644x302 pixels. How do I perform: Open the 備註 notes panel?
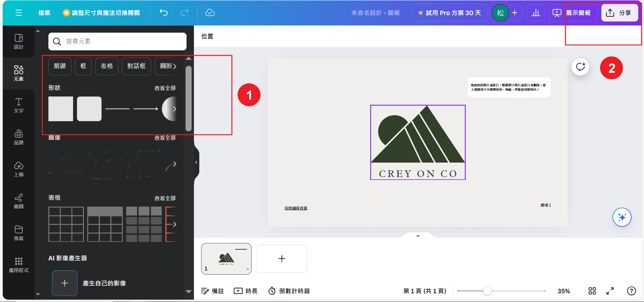[212, 291]
